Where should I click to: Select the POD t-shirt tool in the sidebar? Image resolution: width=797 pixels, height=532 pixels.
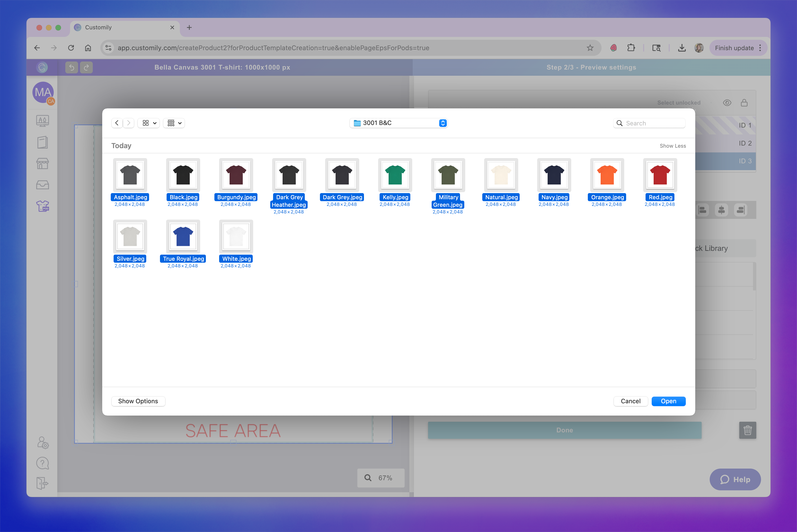(43, 206)
